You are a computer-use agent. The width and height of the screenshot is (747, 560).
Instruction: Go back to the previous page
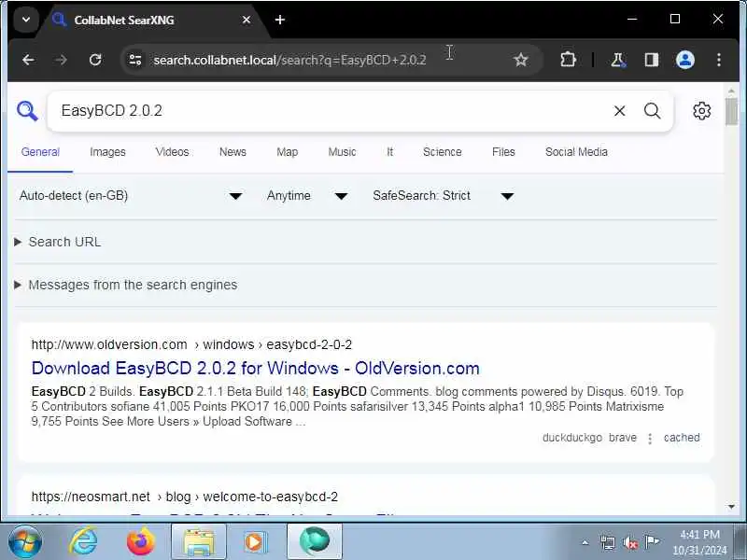(x=28, y=60)
